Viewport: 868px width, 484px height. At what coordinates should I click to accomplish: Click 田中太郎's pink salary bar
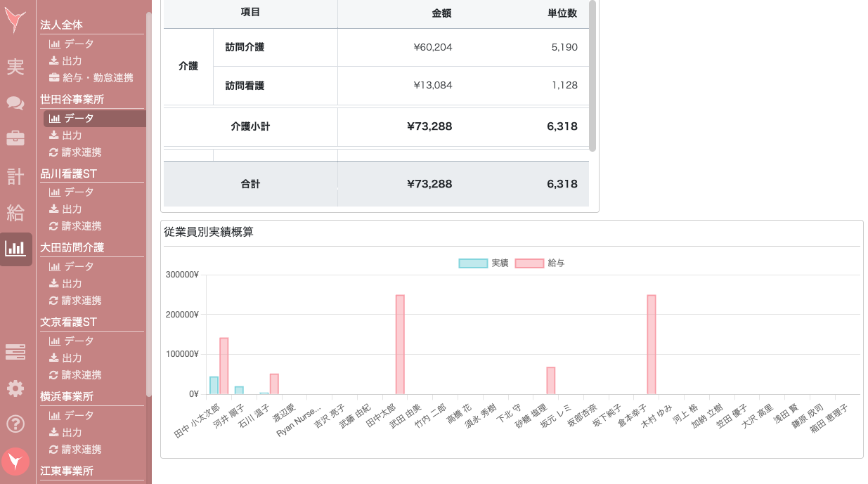coord(400,344)
